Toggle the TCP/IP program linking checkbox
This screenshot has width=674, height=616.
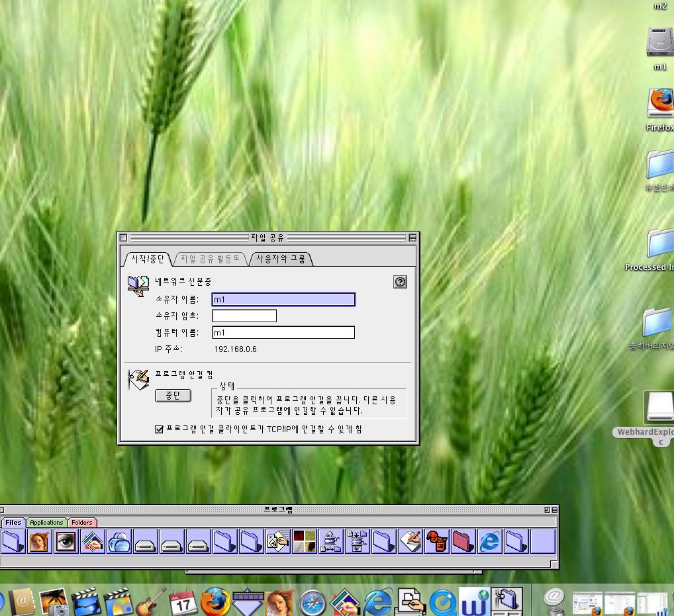click(x=159, y=429)
